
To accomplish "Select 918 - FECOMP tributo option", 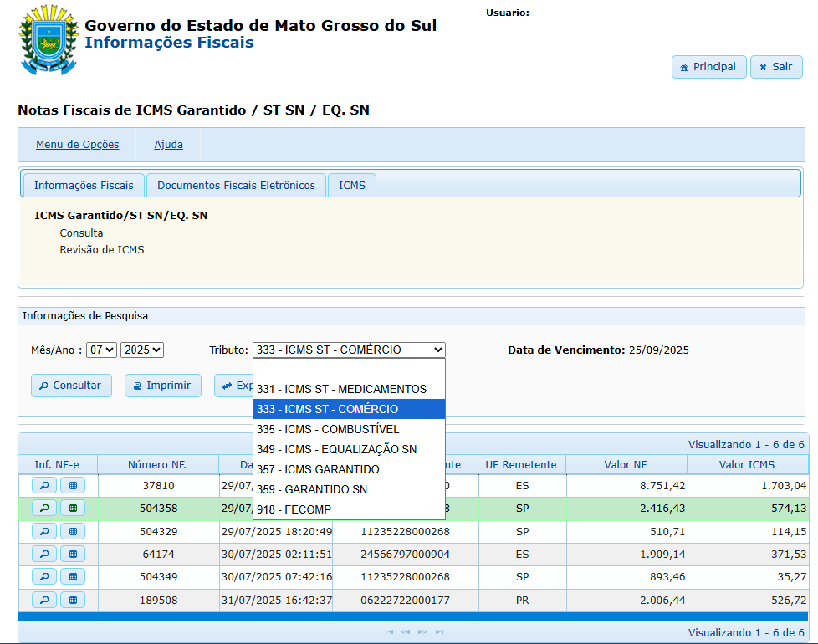I will click(294, 509).
